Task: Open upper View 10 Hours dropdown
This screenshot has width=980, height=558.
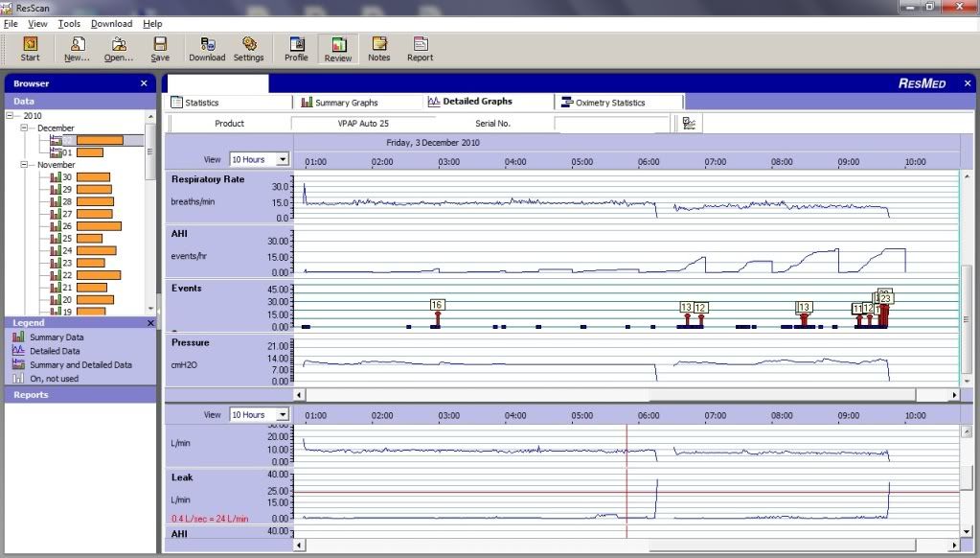Action: pyautogui.click(x=283, y=159)
